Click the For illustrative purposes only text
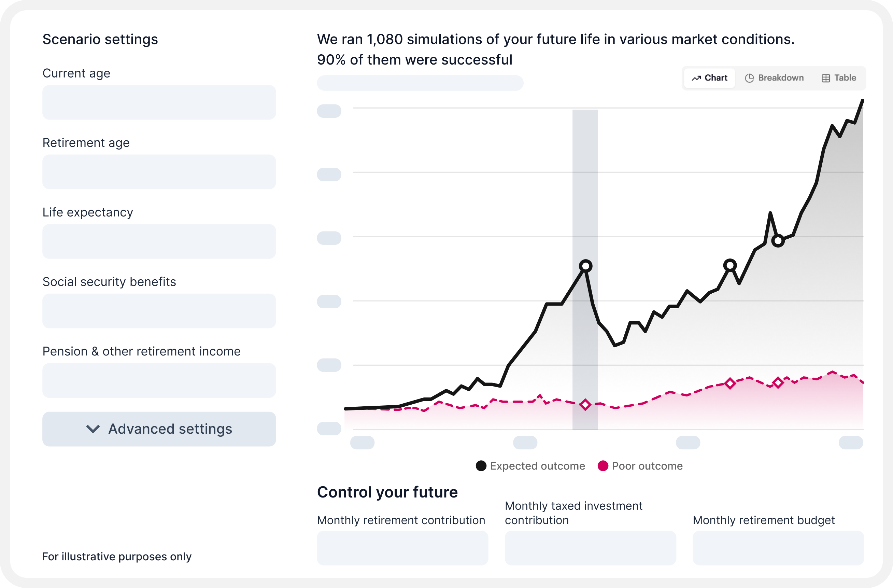Viewport: 893px width, 588px height. coord(117,557)
